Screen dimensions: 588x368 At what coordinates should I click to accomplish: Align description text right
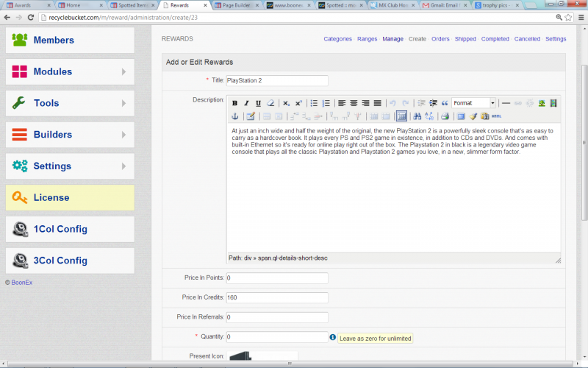click(365, 103)
